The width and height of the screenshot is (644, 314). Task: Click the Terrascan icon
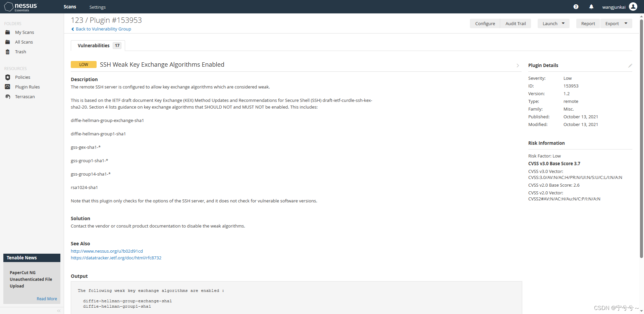(x=8, y=97)
